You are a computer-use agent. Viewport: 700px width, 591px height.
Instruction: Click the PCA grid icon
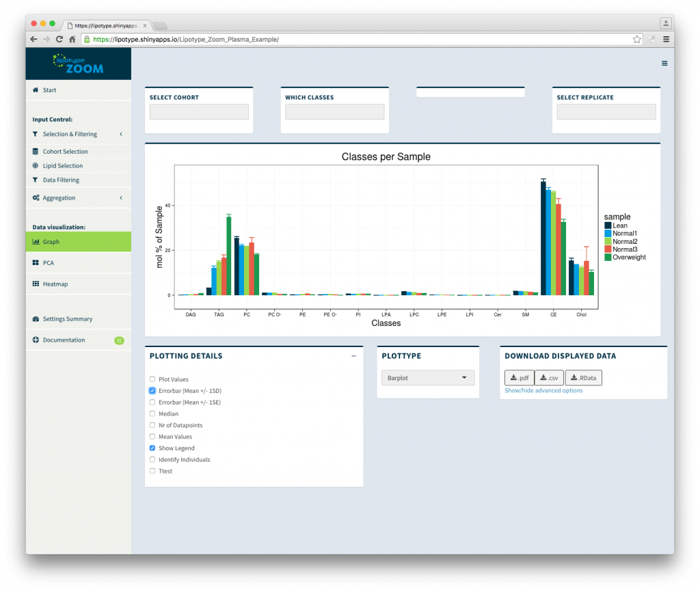tap(36, 262)
